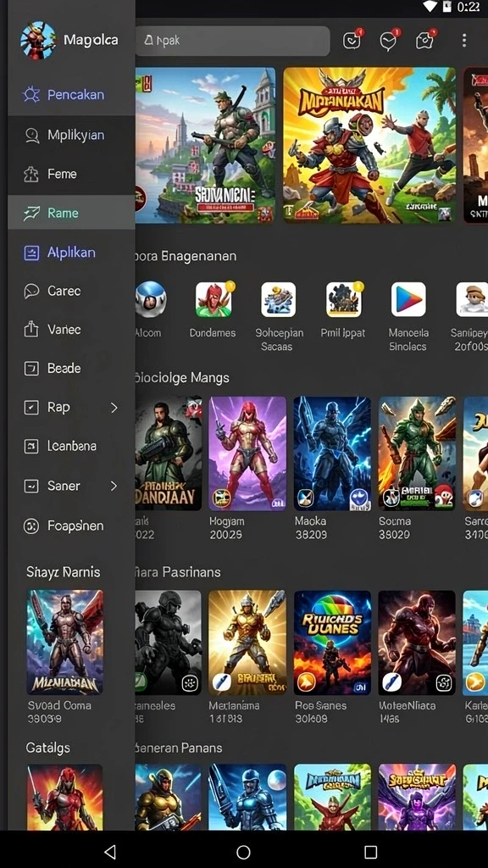The image size is (488, 868).
Task: Click the Rap checkbox icon
Action: (31, 408)
